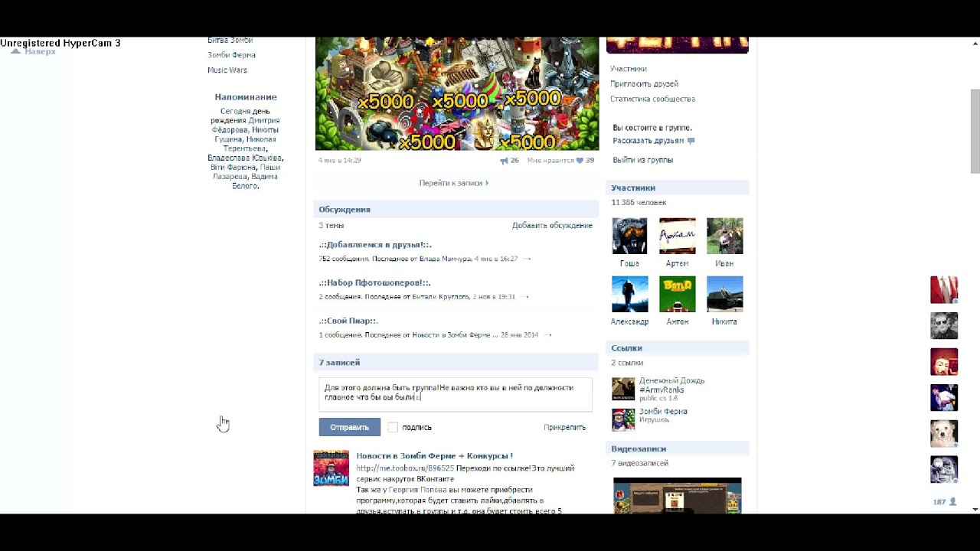Click arrow after 'Набор Пфотошоперов' last message
The height and width of the screenshot is (551, 980).
(524, 297)
